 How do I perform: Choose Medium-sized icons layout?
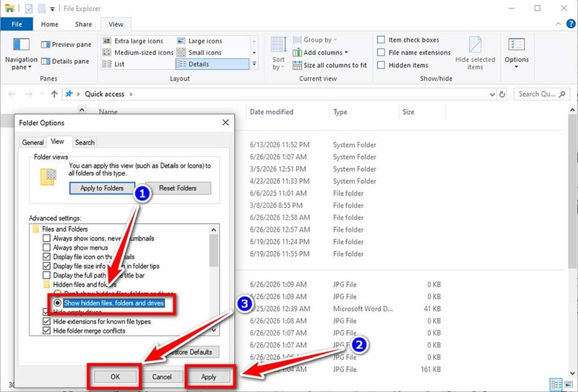coord(138,52)
